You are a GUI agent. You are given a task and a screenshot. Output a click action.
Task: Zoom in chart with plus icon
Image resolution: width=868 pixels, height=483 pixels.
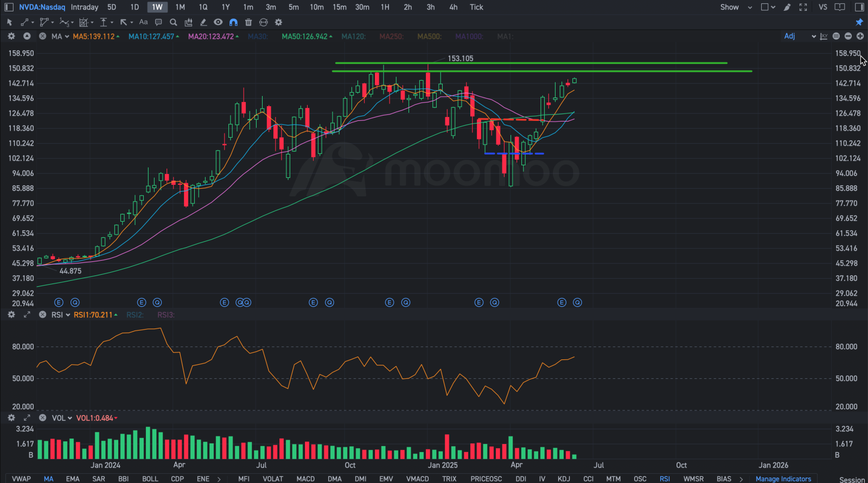pyautogui.click(x=860, y=36)
